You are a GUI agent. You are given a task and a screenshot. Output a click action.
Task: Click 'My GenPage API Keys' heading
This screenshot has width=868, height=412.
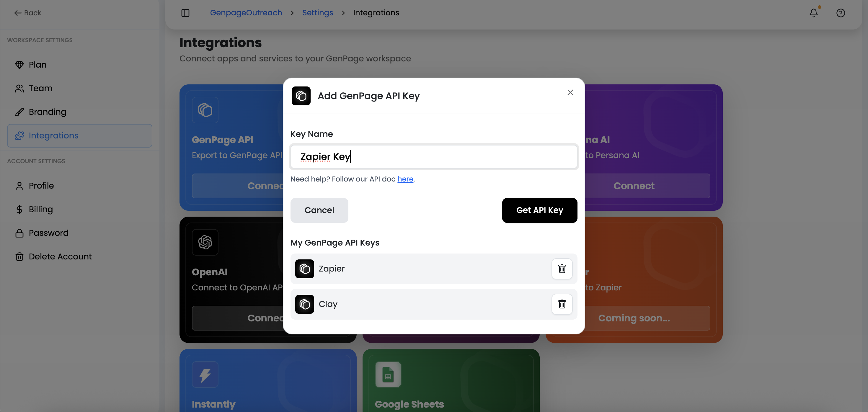[335, 243]
